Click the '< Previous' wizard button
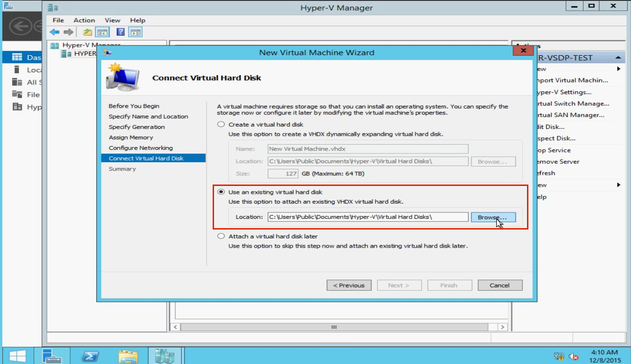Screen dimensions: 631x364 coord(349,285)
